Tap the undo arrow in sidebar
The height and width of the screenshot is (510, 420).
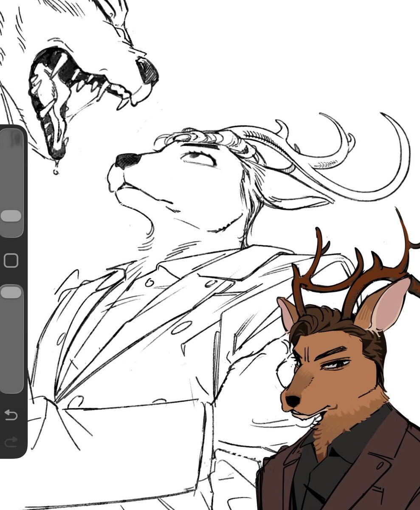[x=11, y=415]
